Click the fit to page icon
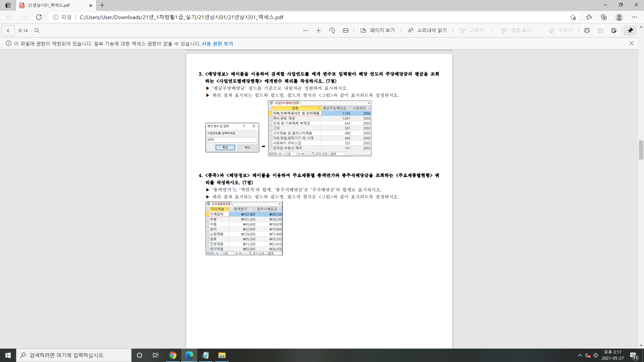This screenshot has height=362, width=644. click(345, 31)
